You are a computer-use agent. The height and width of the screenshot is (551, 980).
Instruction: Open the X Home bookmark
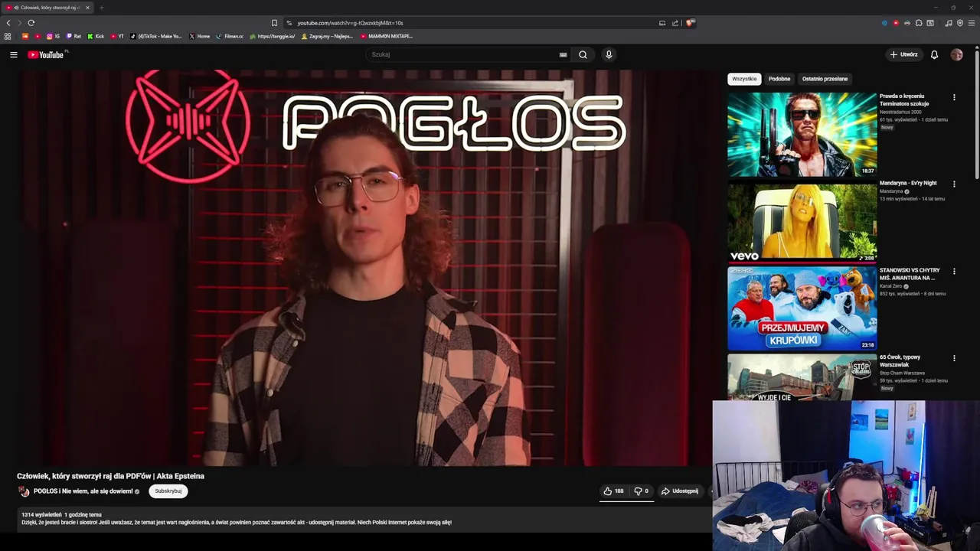tap(199, 36)
